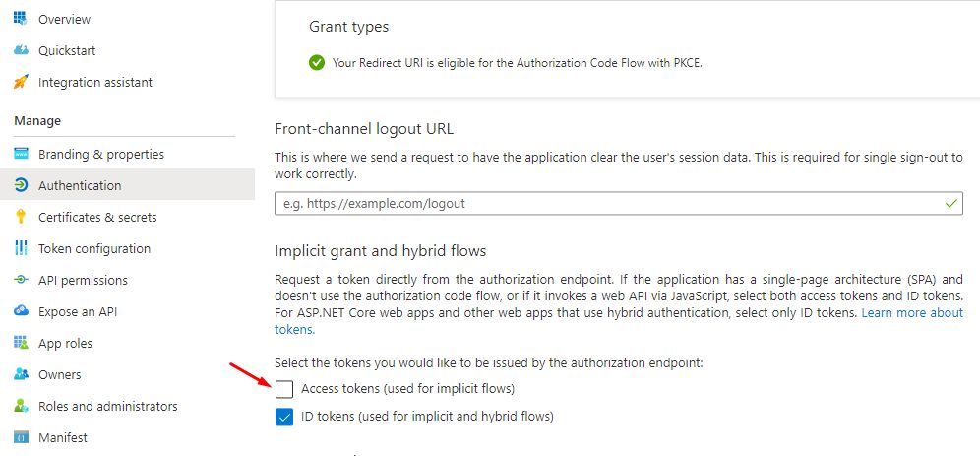This screenshot has width=980, height=456.
Task: Open the Manifest menu item
Action: point(62,437)
